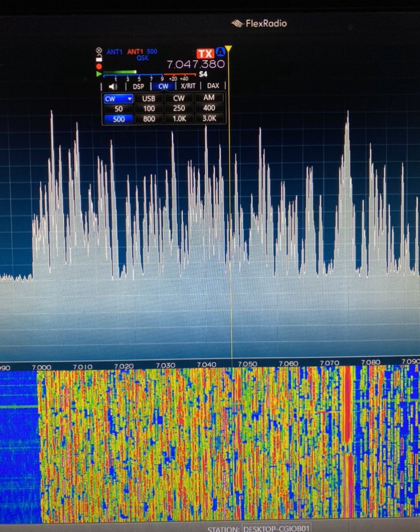The image size is (420, 532).
Task: Choose the highlighted 500 filter preset
Action: (119, 119)
